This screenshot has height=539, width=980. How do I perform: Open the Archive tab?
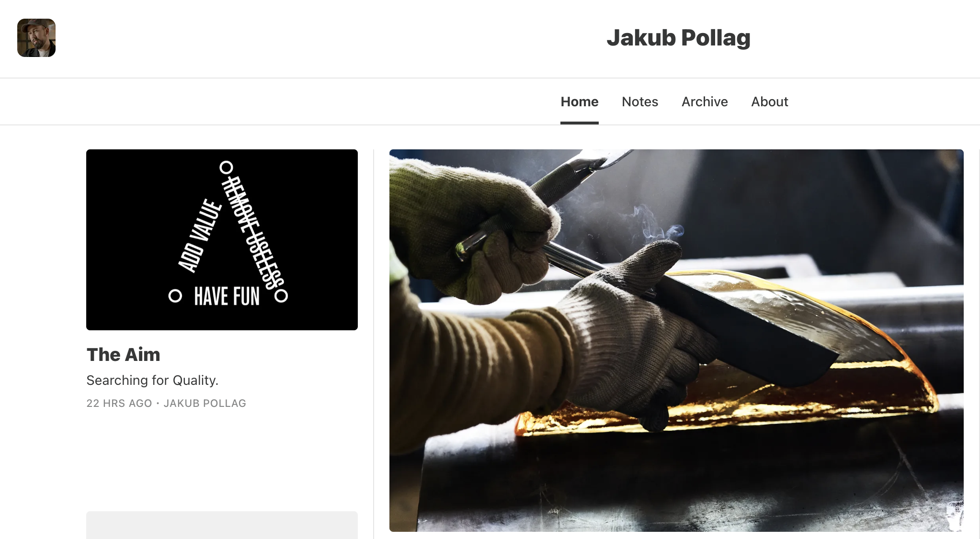(x=705, y=101)
